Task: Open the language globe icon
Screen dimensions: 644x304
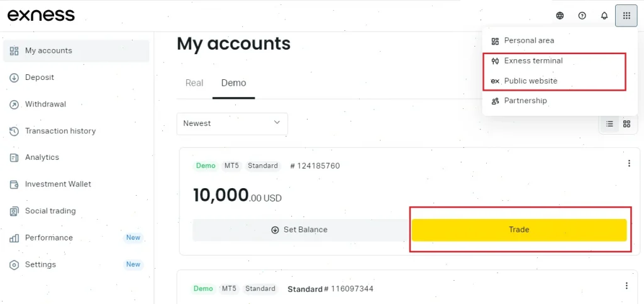Action: (x=560, y=16)
